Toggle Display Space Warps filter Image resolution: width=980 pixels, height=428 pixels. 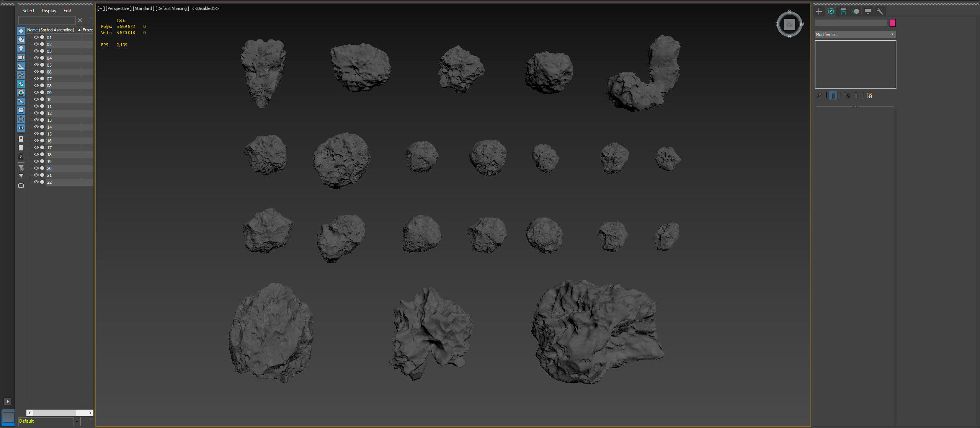click(21, 75)
